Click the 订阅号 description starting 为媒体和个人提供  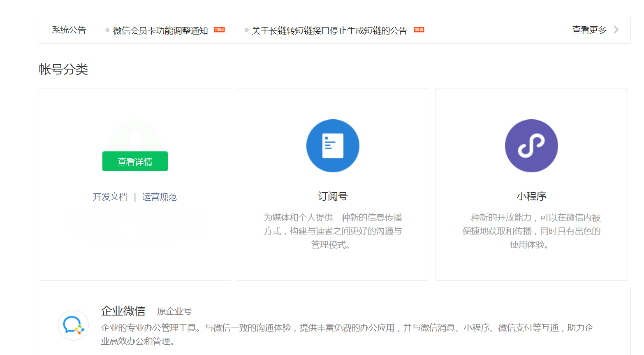click(333, 231)
